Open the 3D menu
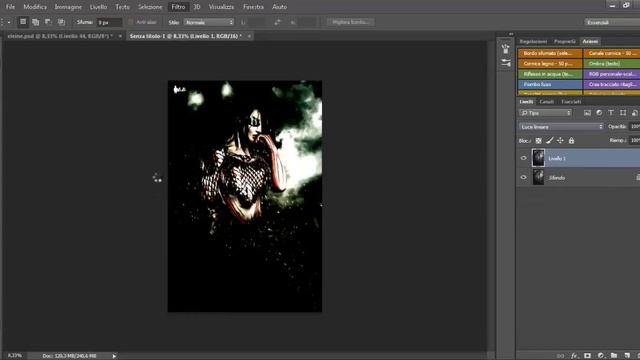This screenshot has height=360, width=640. 197,7
